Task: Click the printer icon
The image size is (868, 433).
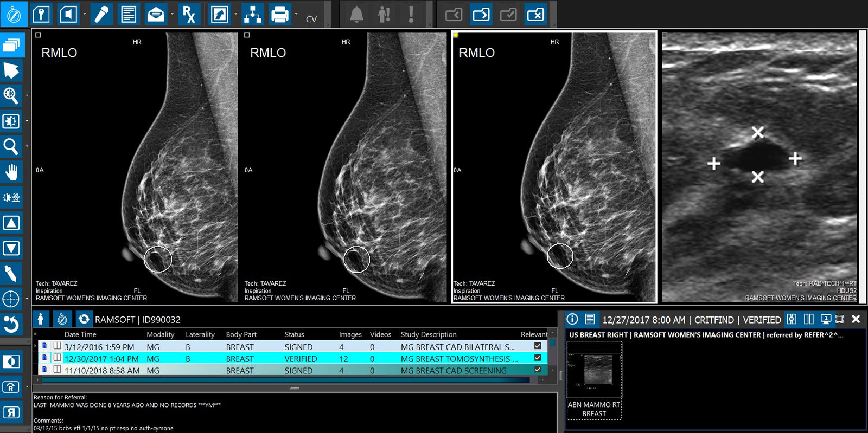Action: click(x=280, y=14)
